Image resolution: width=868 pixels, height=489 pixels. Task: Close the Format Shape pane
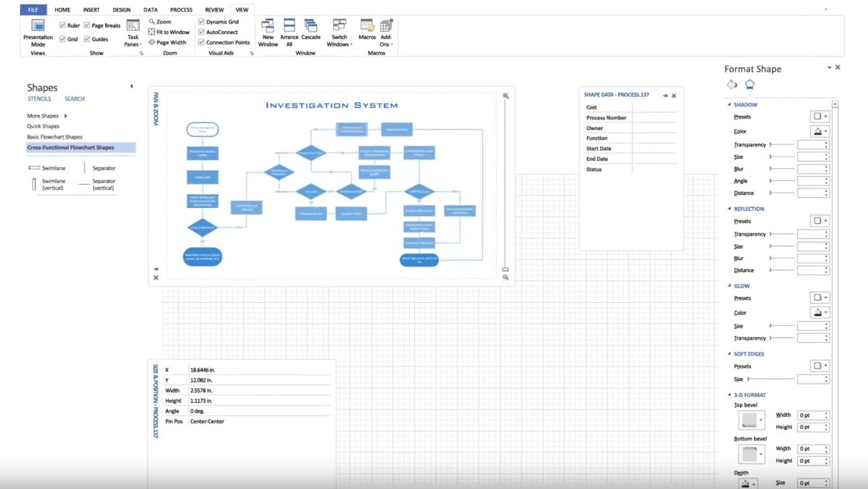pyautogui.click(x=838, y=67)
